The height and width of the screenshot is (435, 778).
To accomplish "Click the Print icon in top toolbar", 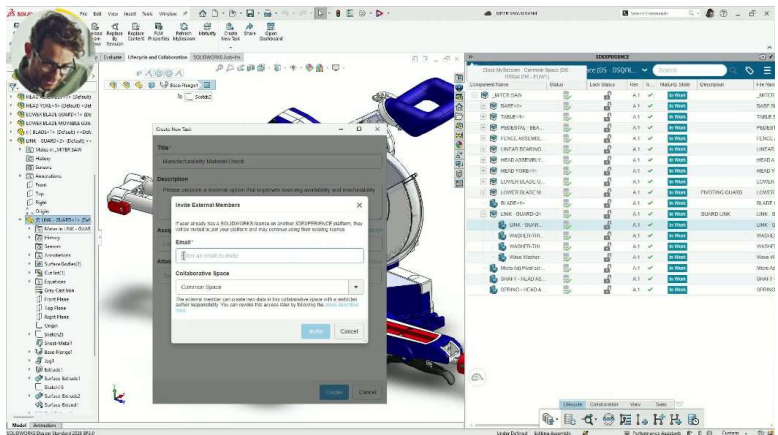I will tap(267, 13).
